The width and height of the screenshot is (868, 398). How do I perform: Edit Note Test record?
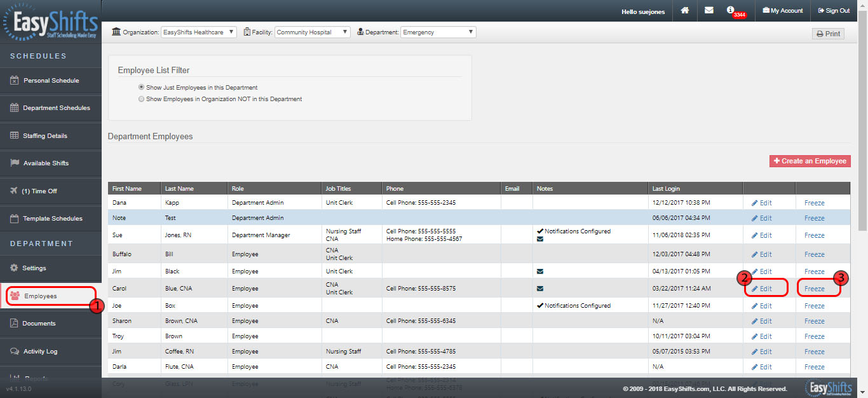[x=762, y=218]
